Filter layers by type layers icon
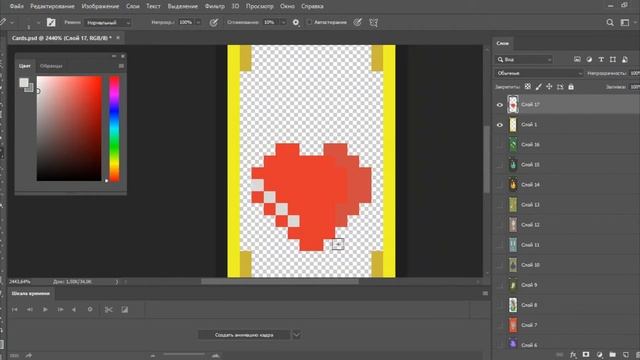Viewport: 640px width, 360px height. pyautogui.click(x=601, y=60)
